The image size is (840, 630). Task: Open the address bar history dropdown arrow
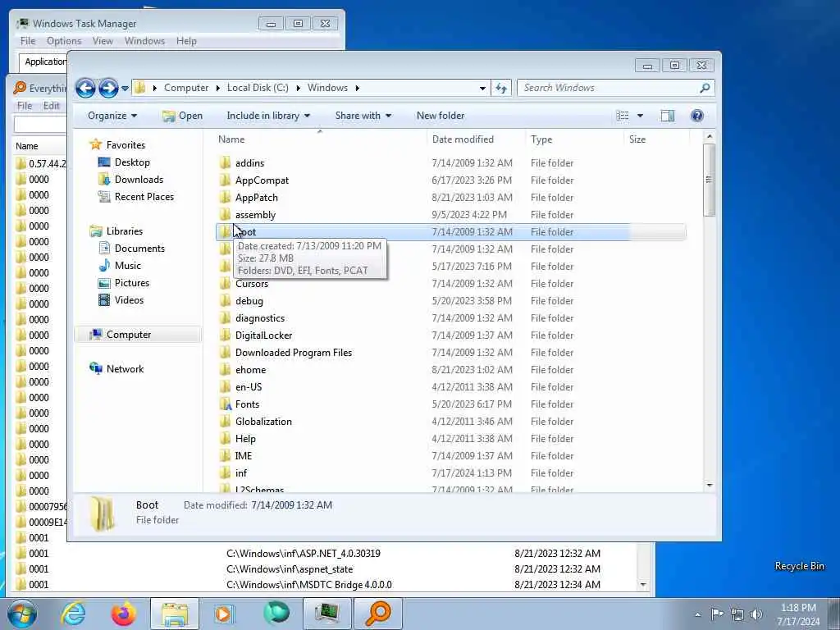coord(482,89)
